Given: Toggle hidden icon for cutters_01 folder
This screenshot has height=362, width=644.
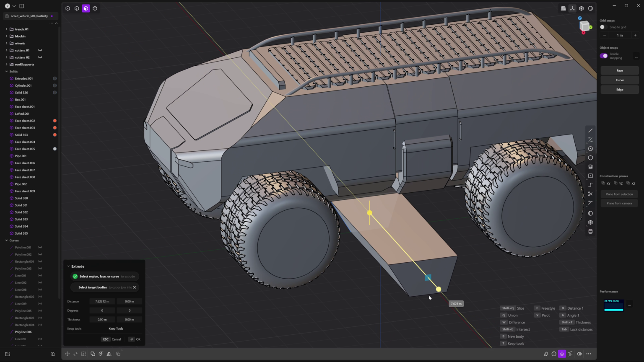Looking at the screenshot, I should pos(40,50).
